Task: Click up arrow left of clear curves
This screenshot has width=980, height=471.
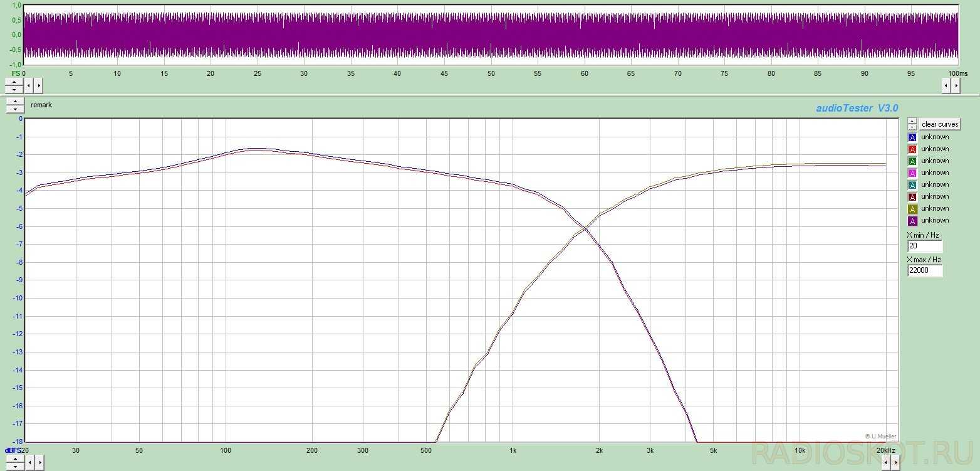Action: click(912, 121)
